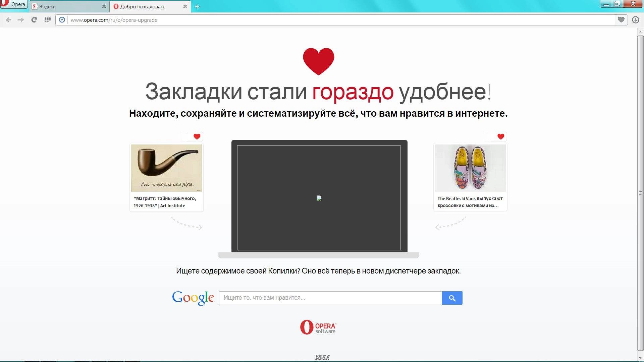Minimize the Opera window
644x362 pixels.
point(606,4)
